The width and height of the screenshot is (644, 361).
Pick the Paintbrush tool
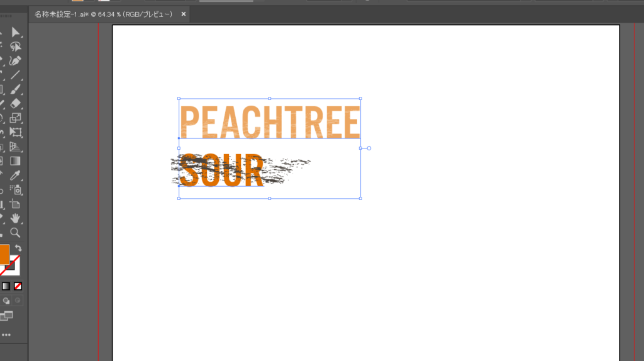[15, 89]
